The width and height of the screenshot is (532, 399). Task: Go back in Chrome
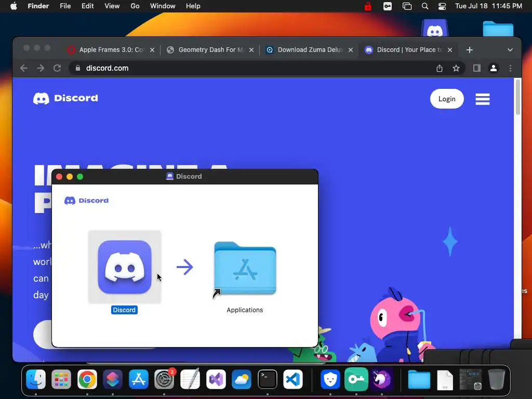click(24, 68)
